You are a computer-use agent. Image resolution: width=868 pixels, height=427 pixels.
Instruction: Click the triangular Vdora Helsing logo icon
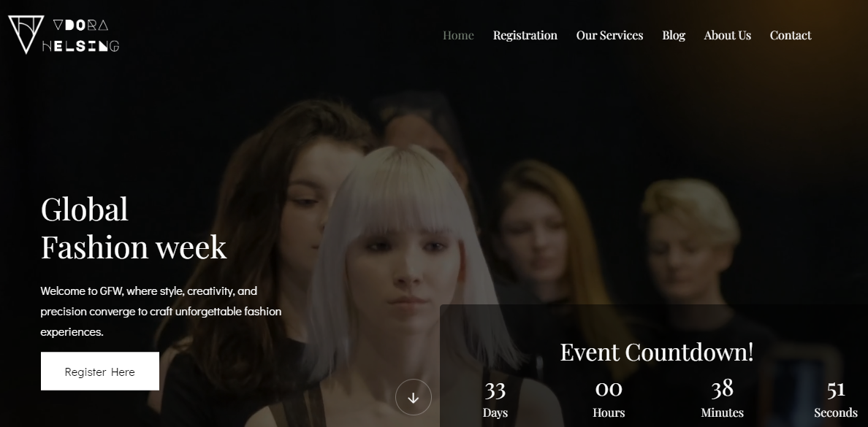pyautogui.click(x=26, y=34)
